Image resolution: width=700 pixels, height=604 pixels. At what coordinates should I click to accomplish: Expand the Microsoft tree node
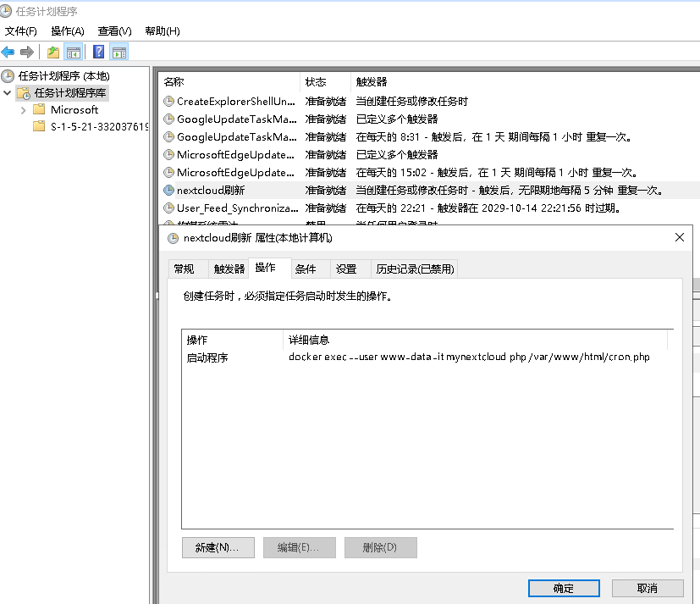pos(23,109)
